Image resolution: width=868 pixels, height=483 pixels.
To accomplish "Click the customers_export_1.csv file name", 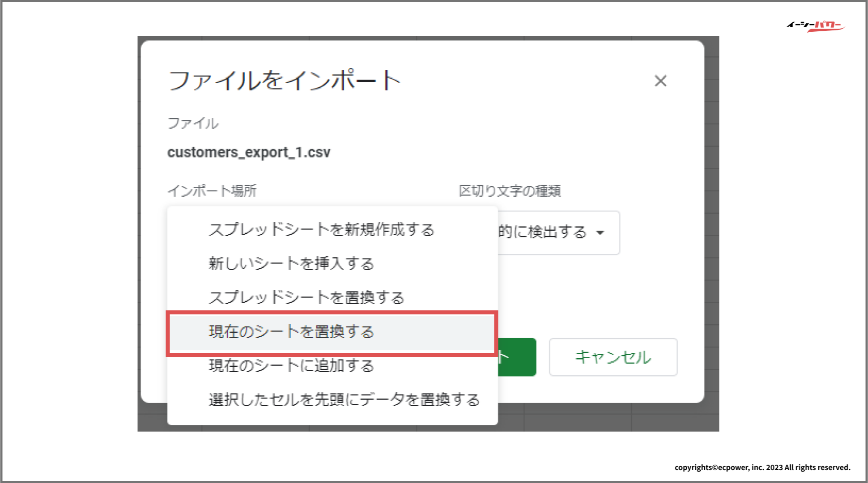I will pyautogui.click(x=249, y=153).
